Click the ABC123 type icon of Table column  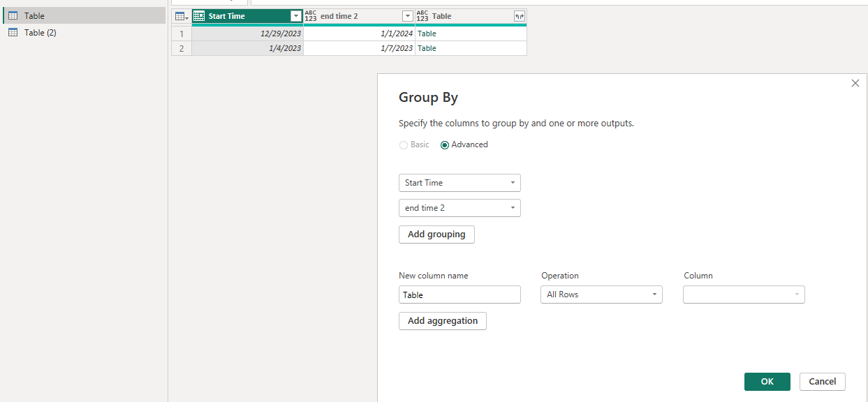tap(422, 16)
